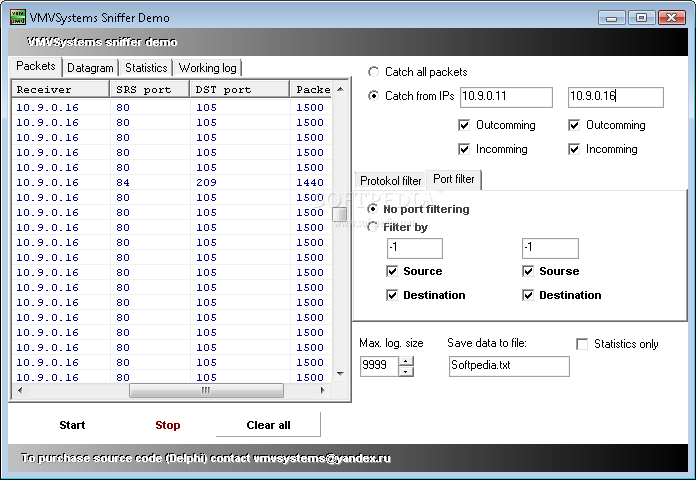Click the Max. log. size field showing 9999

pos(379,366)
